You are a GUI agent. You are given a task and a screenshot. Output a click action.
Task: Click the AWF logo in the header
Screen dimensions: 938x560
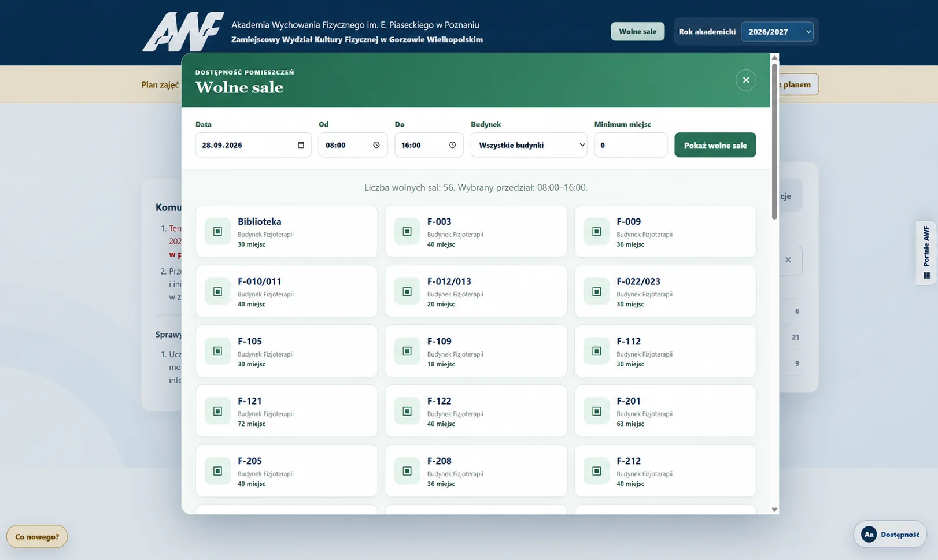(x=183, y=32)
